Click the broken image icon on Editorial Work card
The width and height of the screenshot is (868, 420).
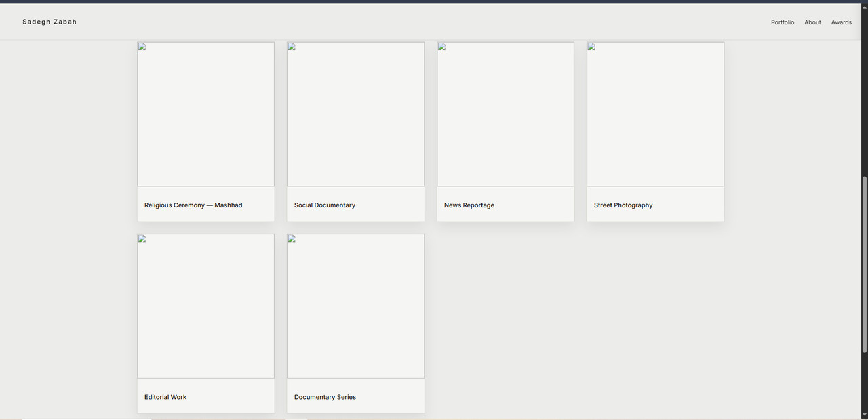pyautogui.click(x=142, y=238)
